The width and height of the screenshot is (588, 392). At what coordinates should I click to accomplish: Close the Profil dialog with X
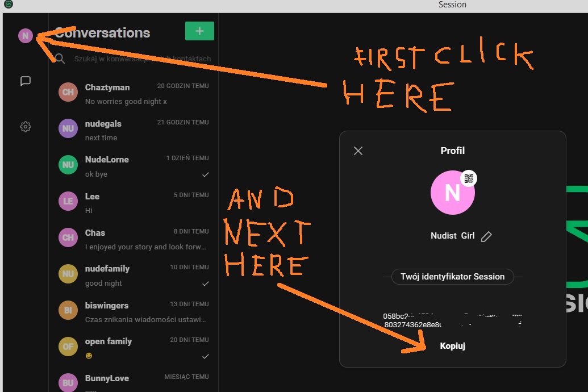(358, 151)
